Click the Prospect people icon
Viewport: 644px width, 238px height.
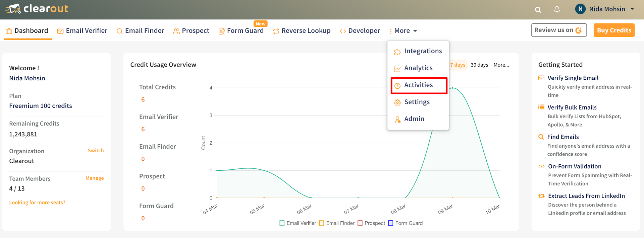tap(176, 31)
